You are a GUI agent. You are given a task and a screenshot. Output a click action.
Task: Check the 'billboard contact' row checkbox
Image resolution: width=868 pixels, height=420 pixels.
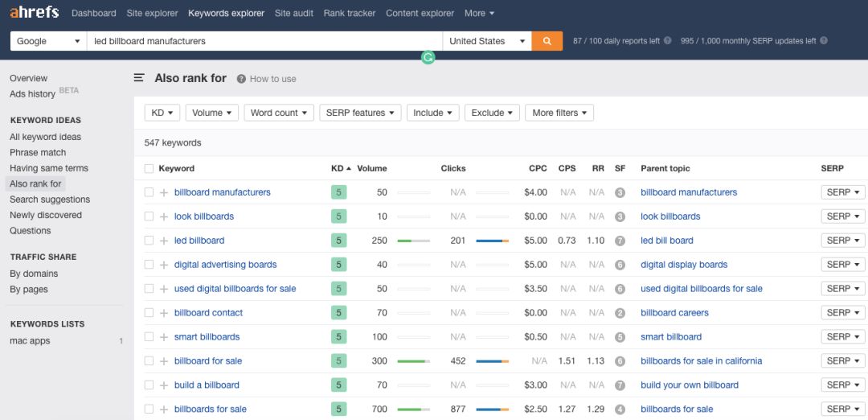click(149, 312)
